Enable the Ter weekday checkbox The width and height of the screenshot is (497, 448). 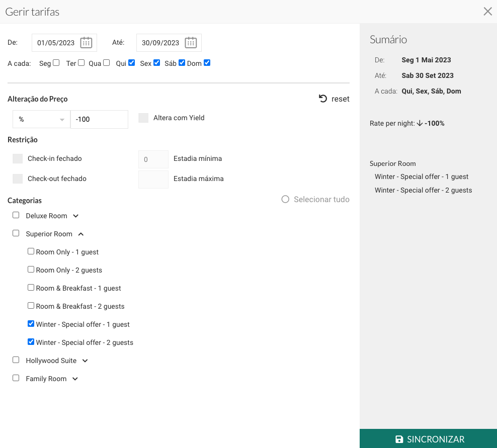(x=81, y=63)
